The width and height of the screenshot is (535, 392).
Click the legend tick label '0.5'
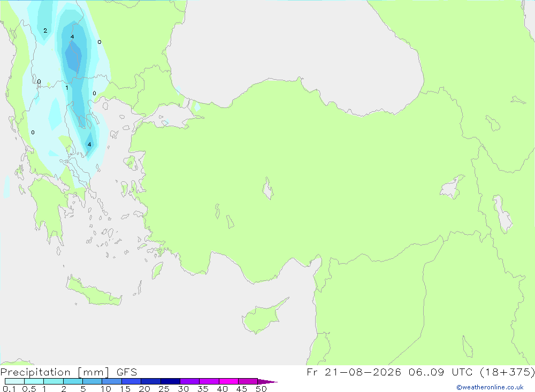coord(29,389)
